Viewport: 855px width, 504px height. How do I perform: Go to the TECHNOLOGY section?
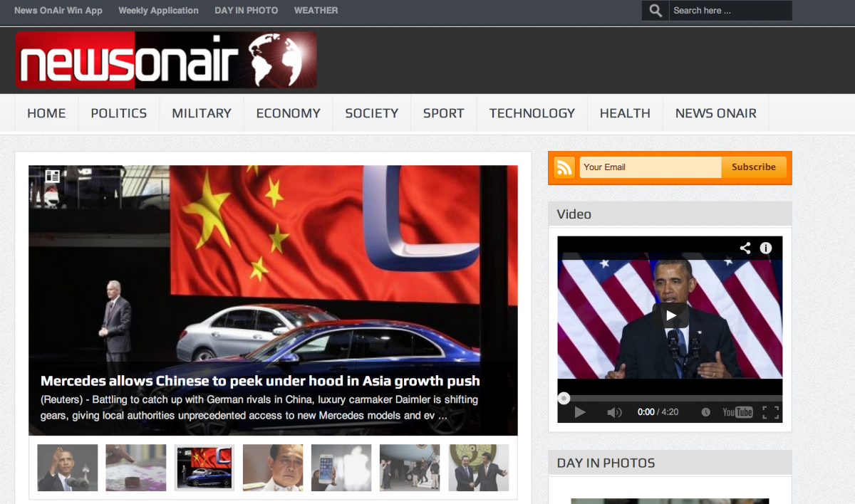pos(532,113)
